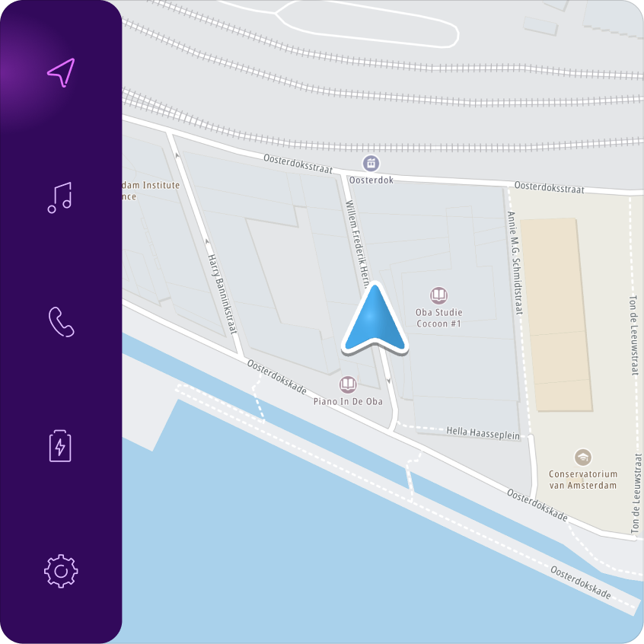Open the settings gear icon

coord(61,571)
